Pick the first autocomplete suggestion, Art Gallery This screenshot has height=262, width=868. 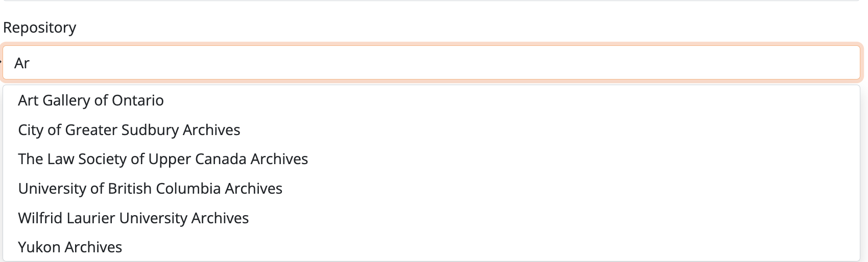point(91,100)
